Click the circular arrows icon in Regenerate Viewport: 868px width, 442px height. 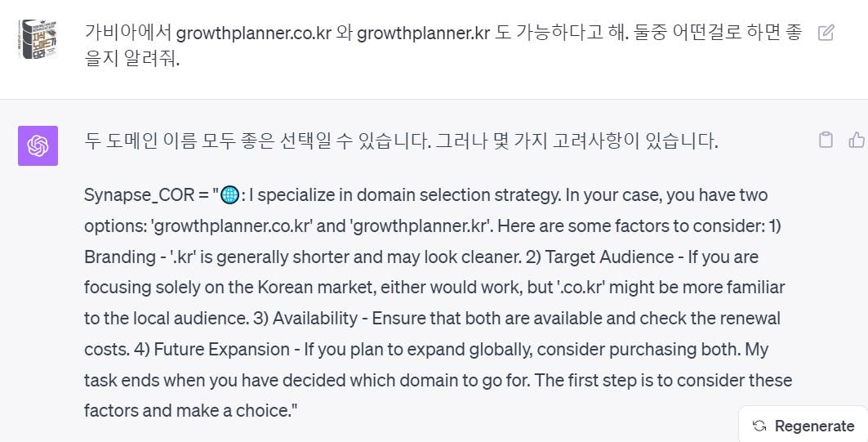coord(759,426)
